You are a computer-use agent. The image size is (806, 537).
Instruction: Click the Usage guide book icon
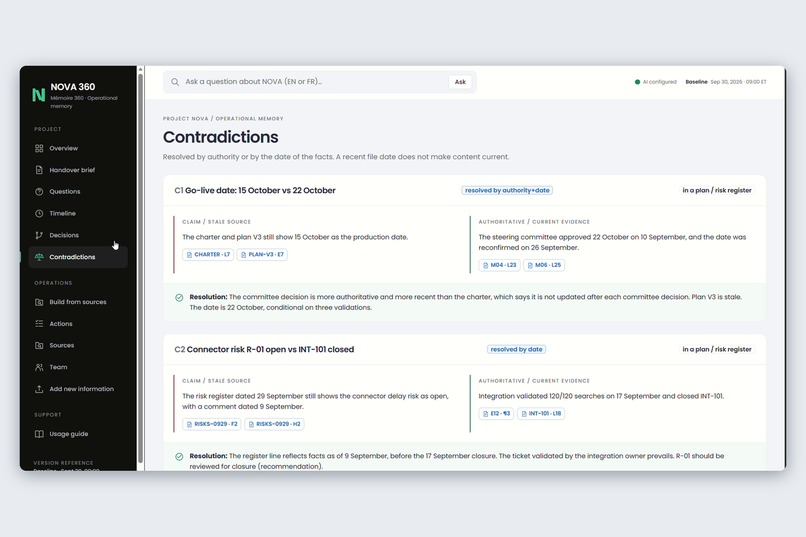click(39, 434)
